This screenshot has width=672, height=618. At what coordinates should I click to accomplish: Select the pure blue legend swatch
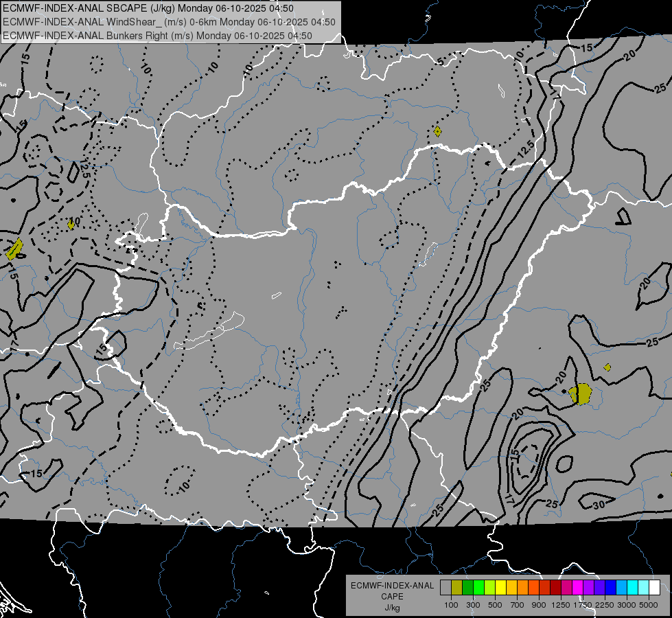(611, 588)
